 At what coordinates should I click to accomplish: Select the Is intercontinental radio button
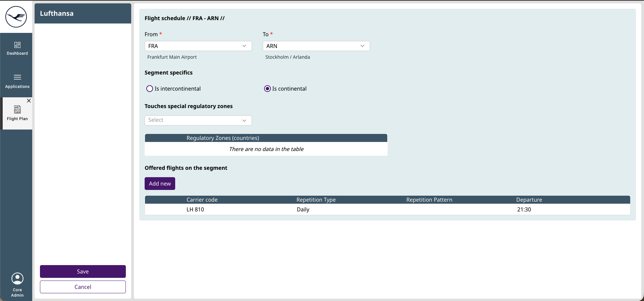[x=150, y=89]
